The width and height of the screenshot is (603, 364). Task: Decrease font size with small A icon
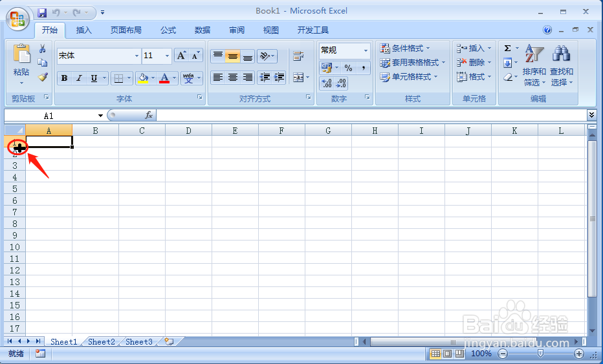195,56
